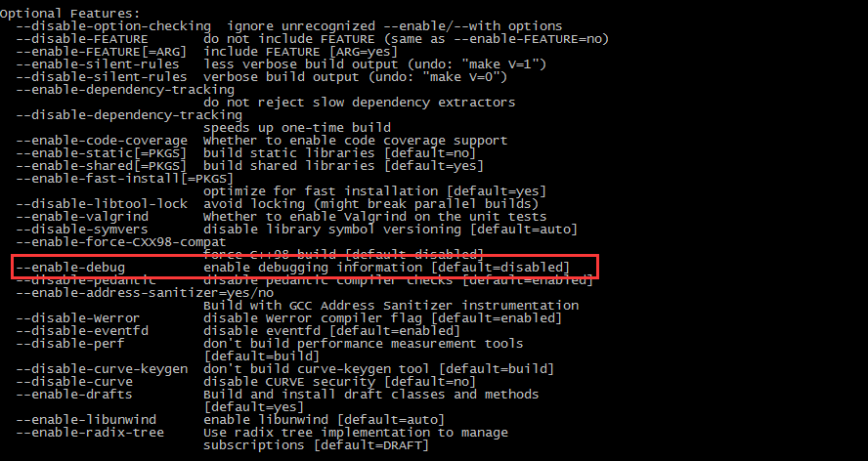The image size is (868, 461).
Task: Click the --enable-address-sanitizer=yes/no option
Action: pos(145,292)
